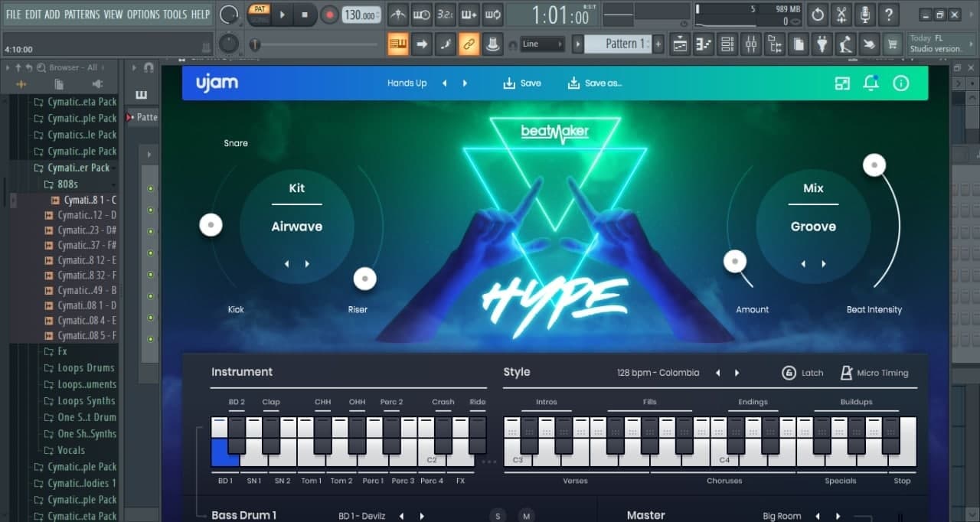Switch to PAT pattern mode
This screenshot has height=522, width=980.
(259, 9)
